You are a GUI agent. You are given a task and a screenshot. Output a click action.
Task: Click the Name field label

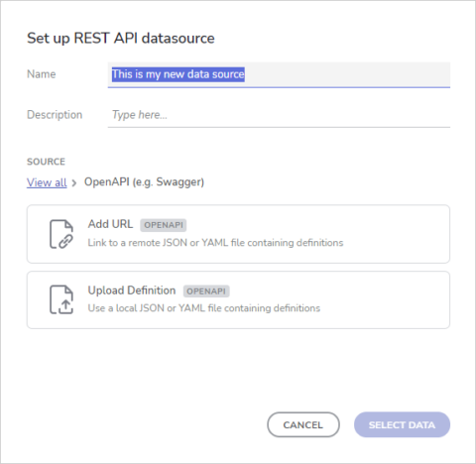click(42, 74)
